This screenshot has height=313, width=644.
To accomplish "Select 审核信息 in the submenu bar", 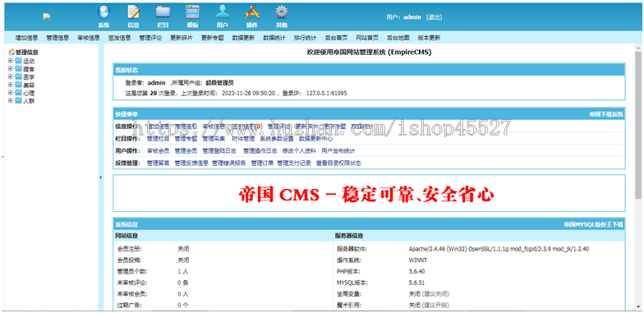I will point(89,38).
